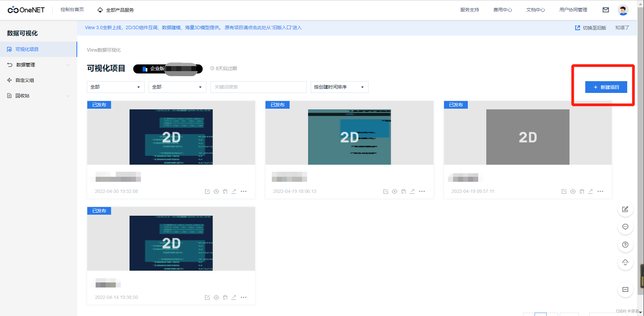This screenshot has height=316, width=644.
Task: Share the 2022-04-19 09:57 project via arrow icon
Action: (591, 191)
